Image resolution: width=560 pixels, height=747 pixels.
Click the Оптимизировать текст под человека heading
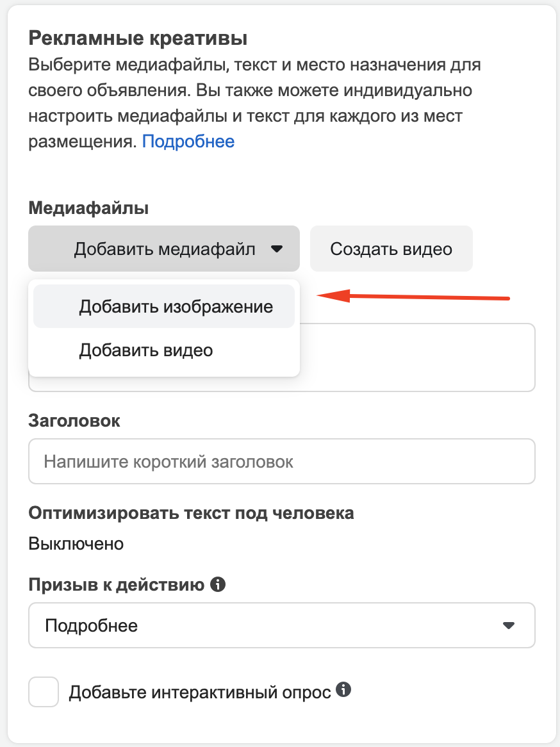[x=191, y=513]
